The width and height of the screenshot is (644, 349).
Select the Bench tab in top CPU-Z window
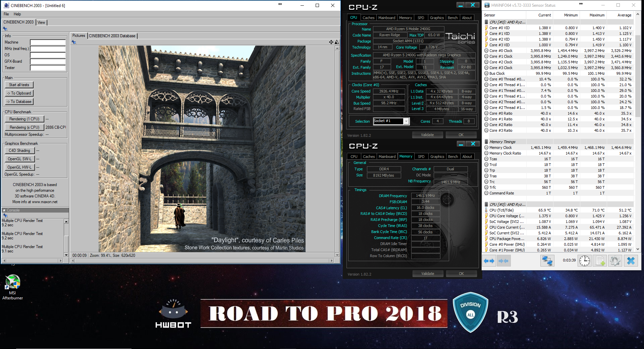pyautogui.click(x=453, y=18)
